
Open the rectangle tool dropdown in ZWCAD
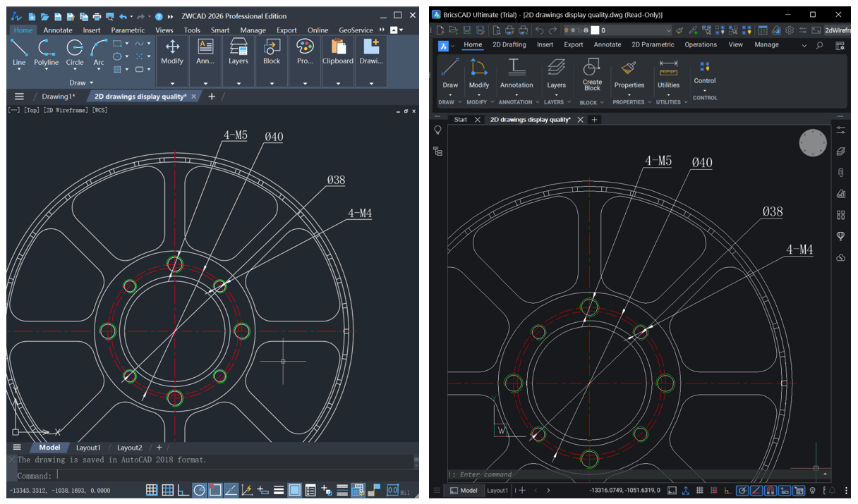tap(127, 44)
